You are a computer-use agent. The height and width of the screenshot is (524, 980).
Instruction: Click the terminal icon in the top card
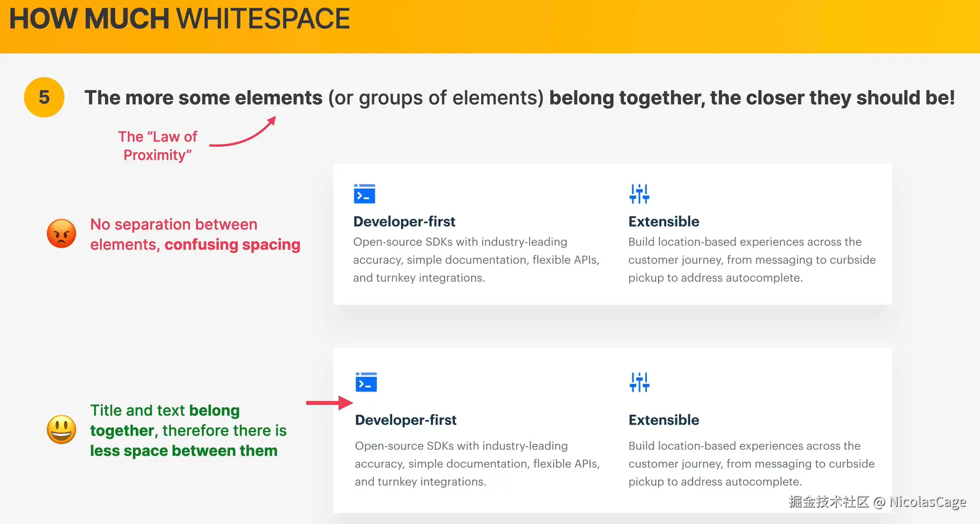pos(364,194)
